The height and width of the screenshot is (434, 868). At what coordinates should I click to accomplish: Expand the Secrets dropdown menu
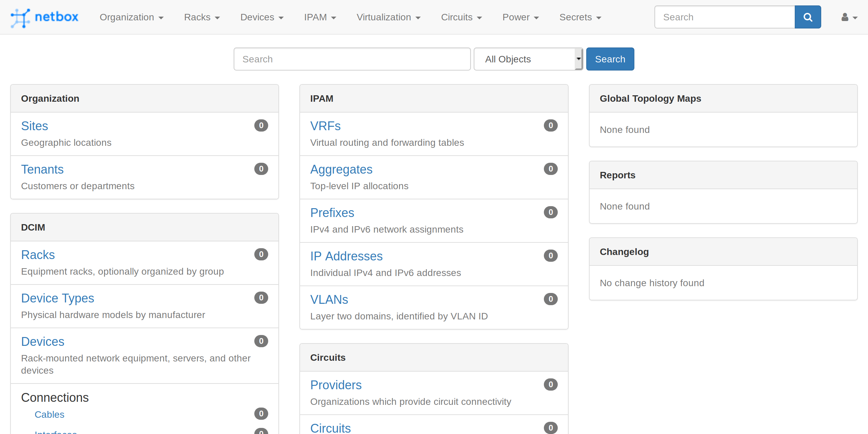click(581, 17)
